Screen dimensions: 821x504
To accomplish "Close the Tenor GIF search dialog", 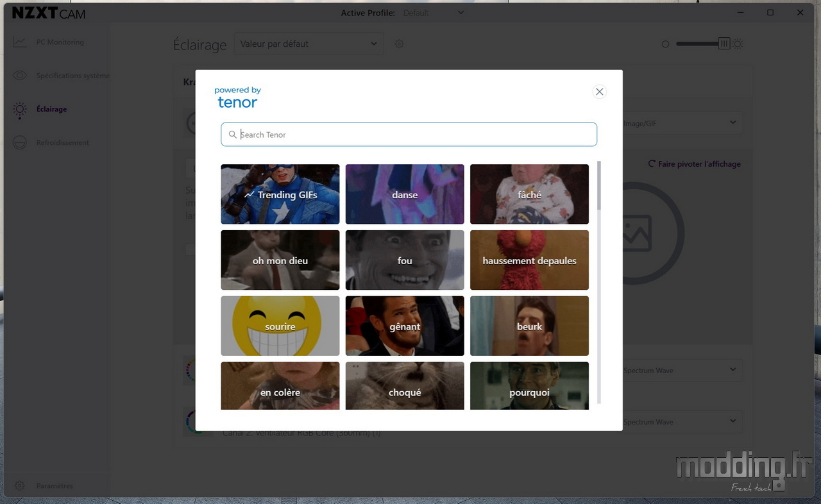I will 599,92.
